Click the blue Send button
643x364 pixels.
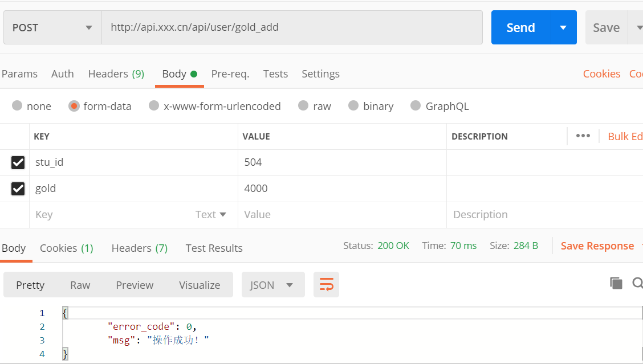pyautogui.click(x=520, y=27)
